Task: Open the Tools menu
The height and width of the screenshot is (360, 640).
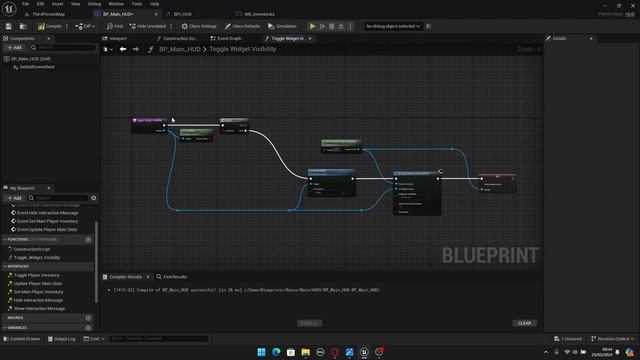Action: (137, 4)
